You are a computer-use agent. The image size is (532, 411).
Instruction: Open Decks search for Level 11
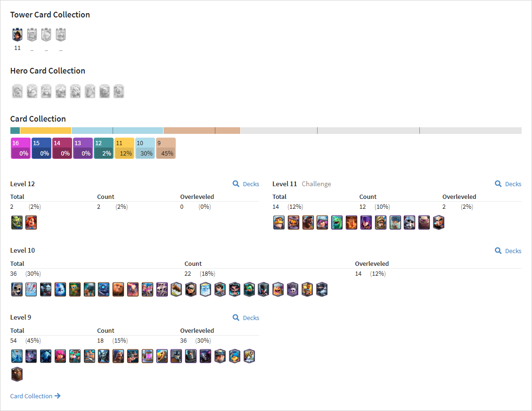click(508, 184)
